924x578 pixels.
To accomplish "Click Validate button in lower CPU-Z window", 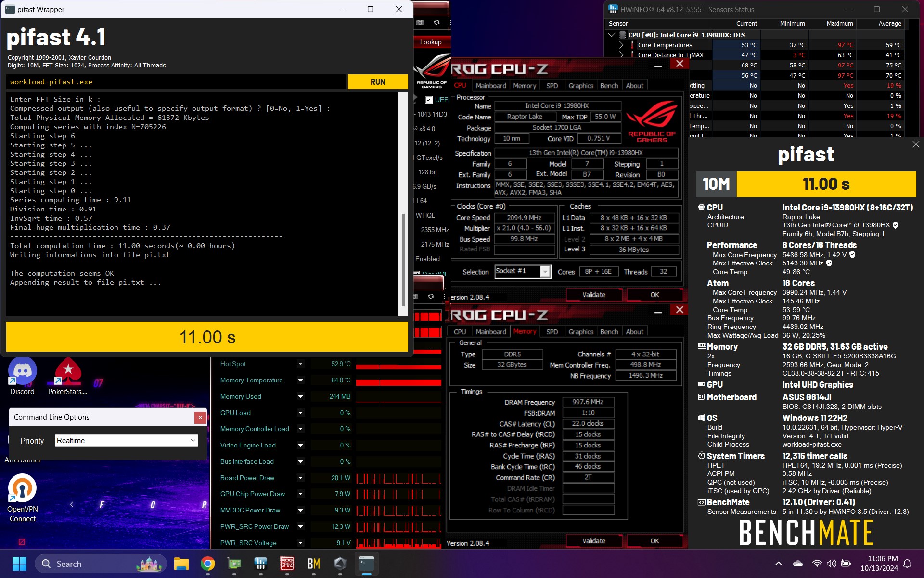I will coord(594,541).
